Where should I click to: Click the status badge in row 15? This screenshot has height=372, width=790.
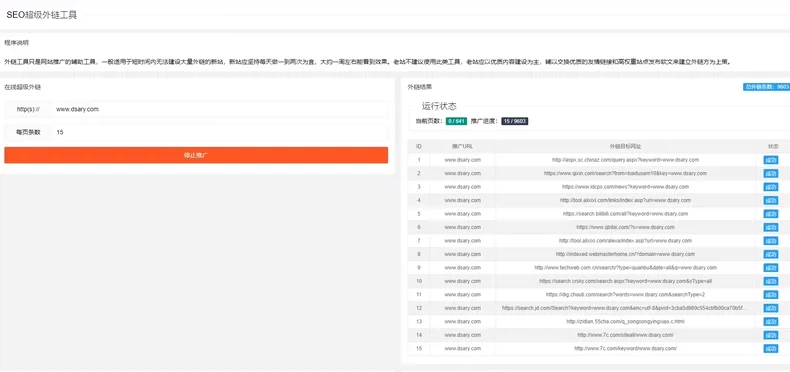tap(771, 349)
